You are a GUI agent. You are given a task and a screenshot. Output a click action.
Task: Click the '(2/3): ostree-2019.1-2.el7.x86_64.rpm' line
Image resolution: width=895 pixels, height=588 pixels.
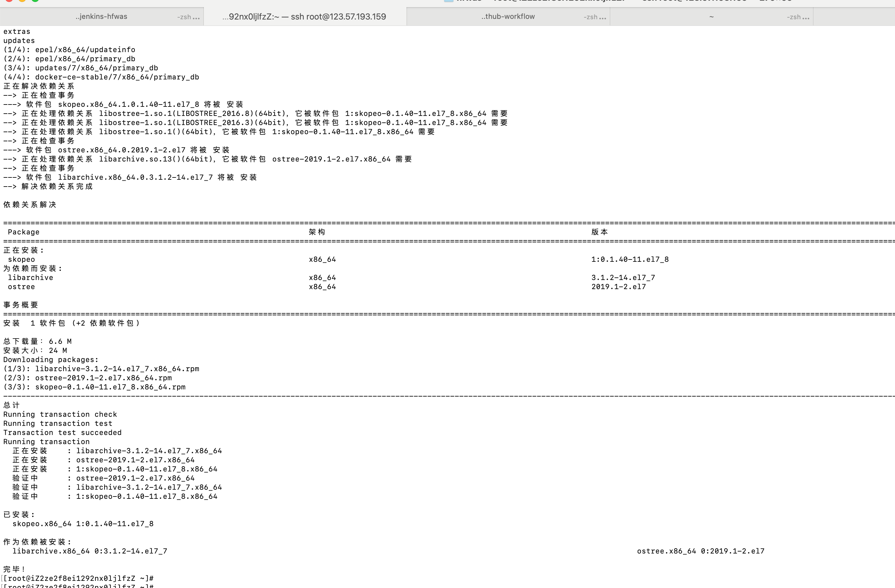[88, 378]
